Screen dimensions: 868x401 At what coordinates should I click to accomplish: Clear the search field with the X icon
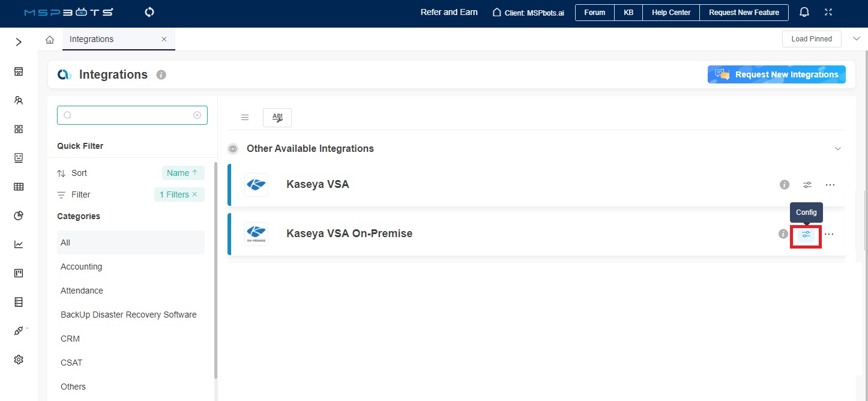point(197,115)
